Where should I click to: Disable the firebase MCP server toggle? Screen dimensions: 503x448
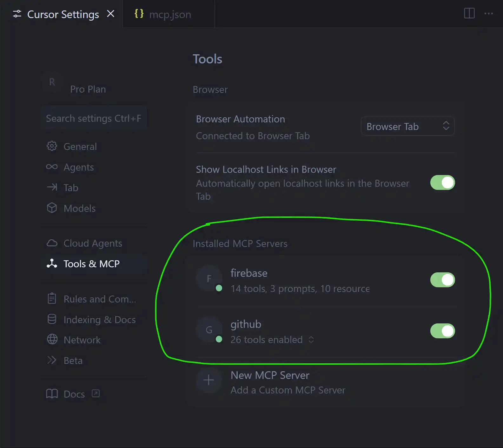(x=442, y=280)
